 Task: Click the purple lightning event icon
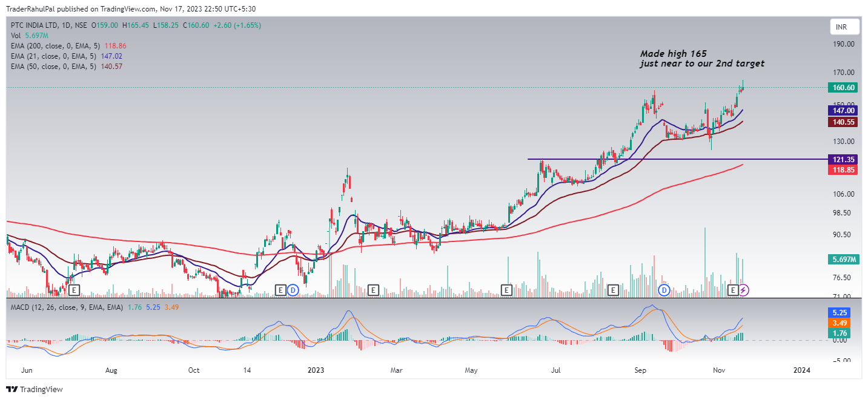(x=744, y=290)
